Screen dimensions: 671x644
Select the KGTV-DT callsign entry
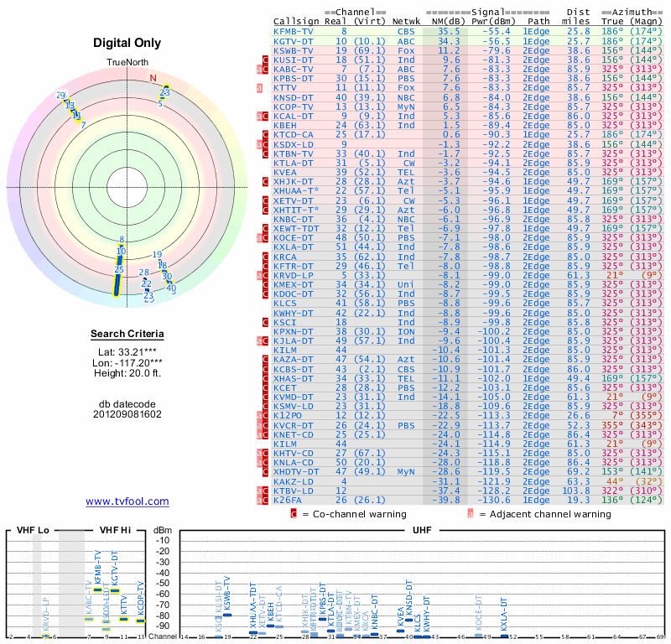tap(294, 40)
